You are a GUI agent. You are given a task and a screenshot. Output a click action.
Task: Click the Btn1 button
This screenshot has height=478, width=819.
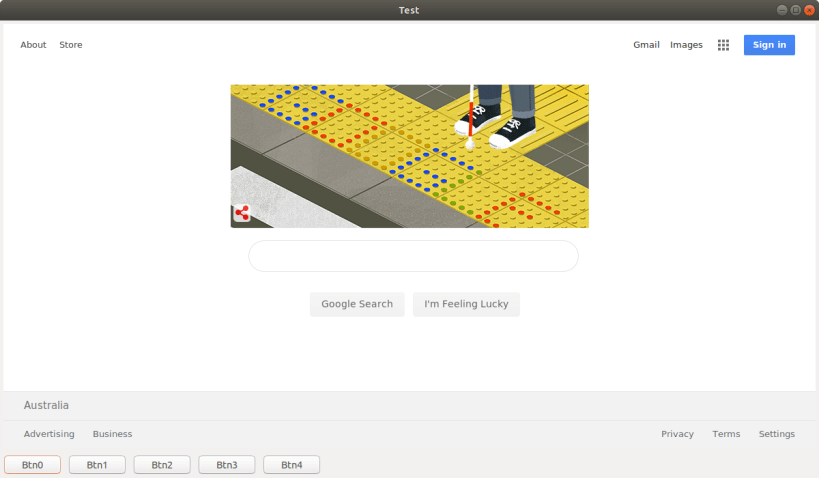point(97,464)
